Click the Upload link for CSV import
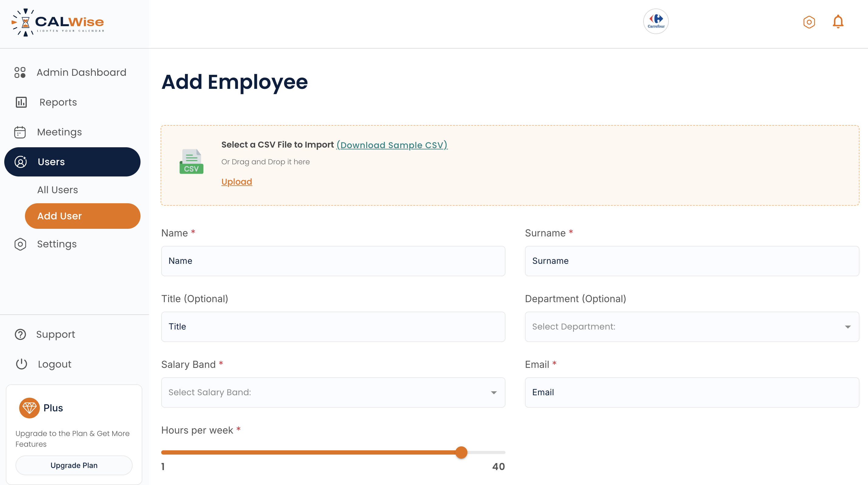Image resolution: width=868 pixels, height=485 pixels. click(237, 181)
